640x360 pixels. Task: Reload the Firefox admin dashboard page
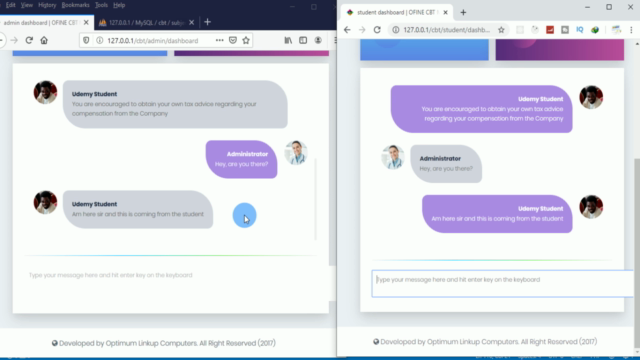coord(29,40)
